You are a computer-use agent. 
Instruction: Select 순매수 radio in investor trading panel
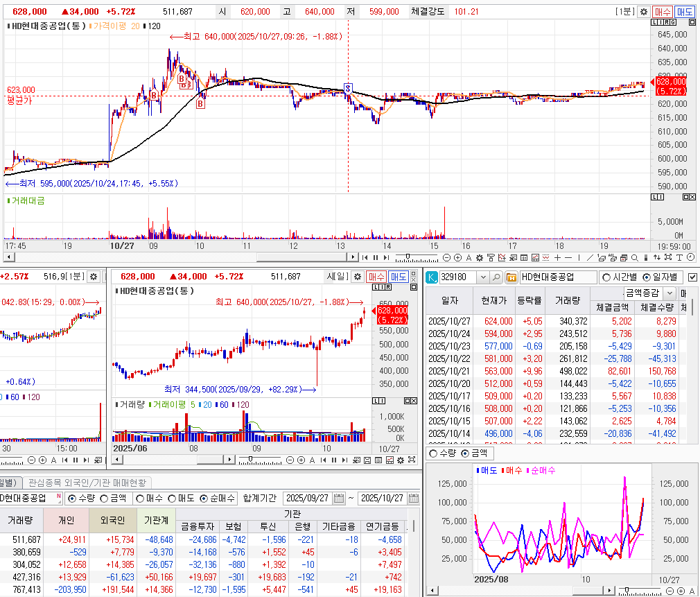pyautogui.click(x=204, y=499)
